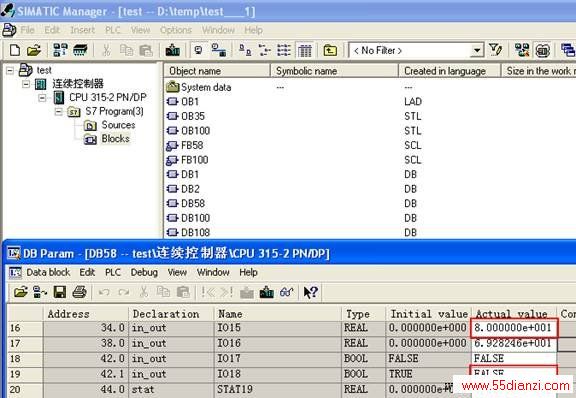Click the Open icon in DB Param toolbar
The image size is (576, 398).
pos(21,292)
